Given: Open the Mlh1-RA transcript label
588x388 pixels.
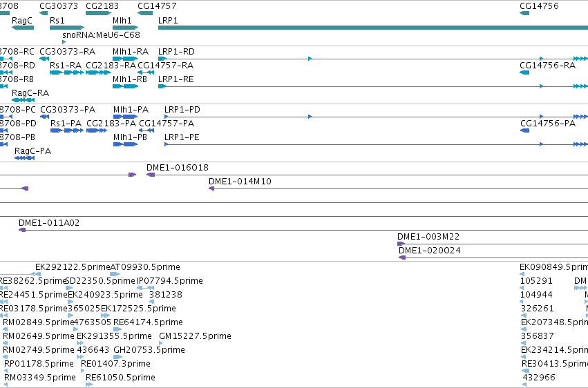Looking at the screenshot, I should pos(131,51).
